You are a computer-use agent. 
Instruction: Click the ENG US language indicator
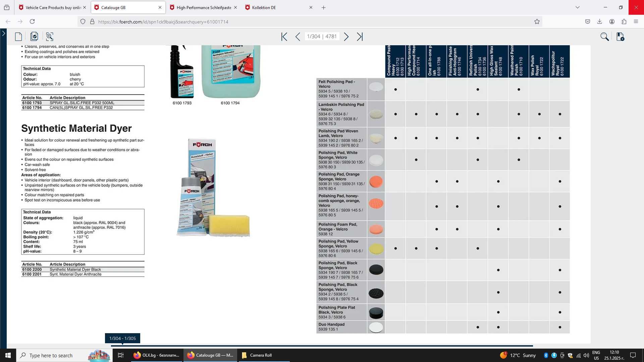pos(596,355)
